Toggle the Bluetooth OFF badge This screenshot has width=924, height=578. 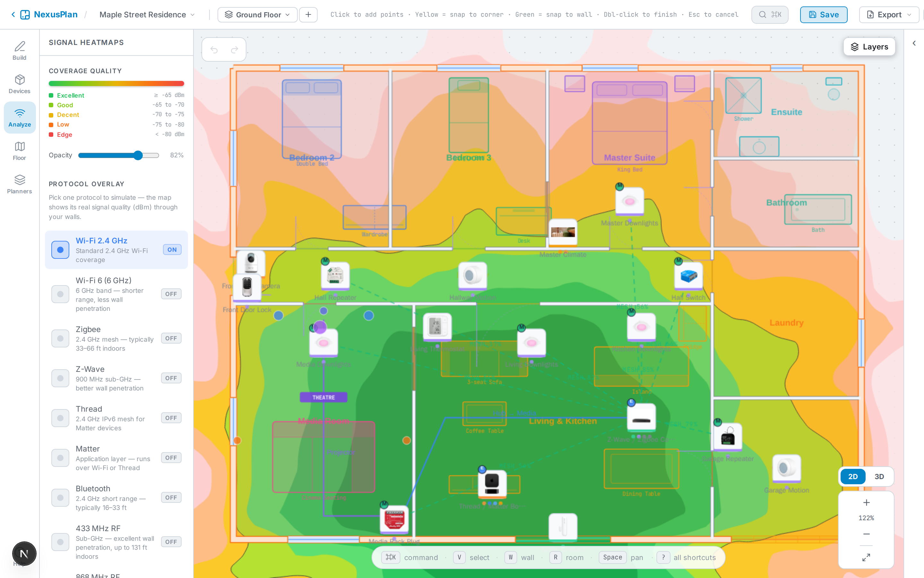click(x=171, y=497)
